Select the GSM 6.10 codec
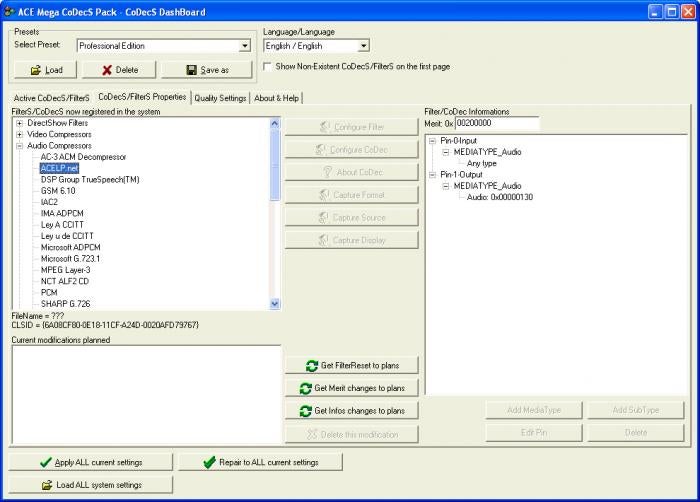 [58, 191]
